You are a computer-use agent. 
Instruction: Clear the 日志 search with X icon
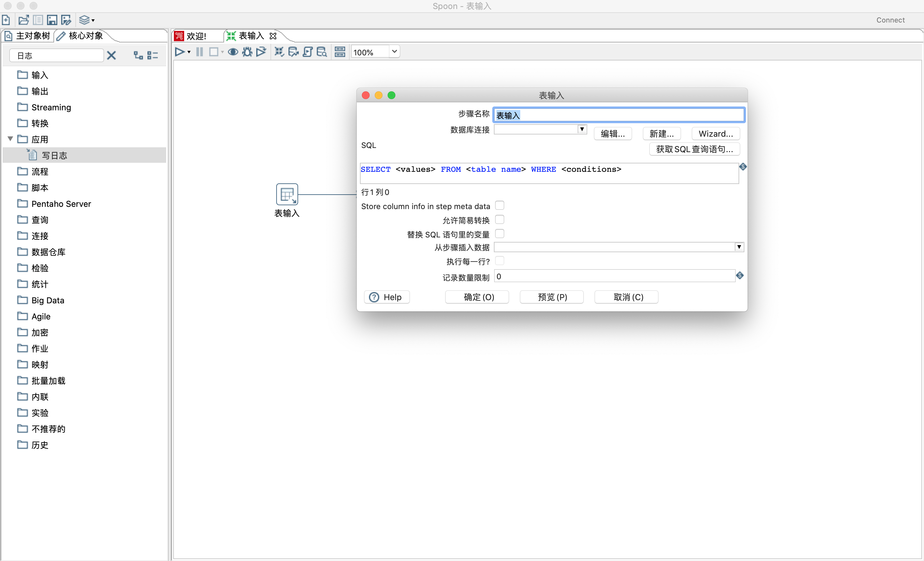point(111,55)
